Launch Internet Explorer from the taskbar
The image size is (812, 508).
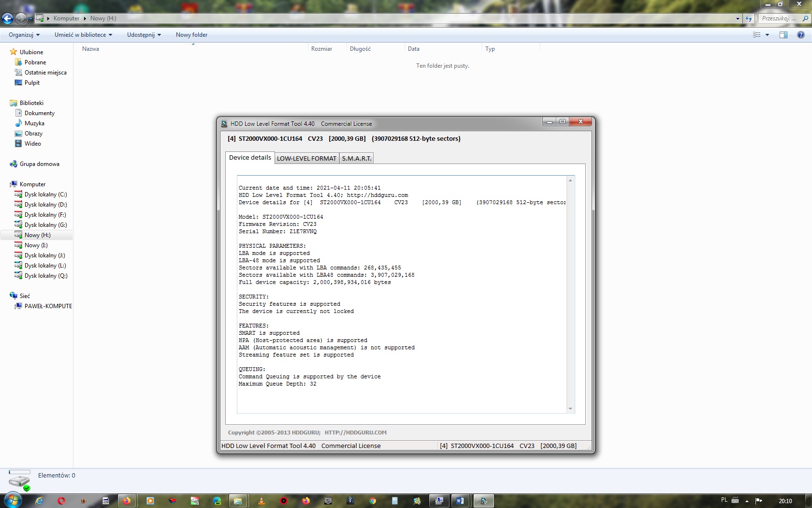pyautogui.click(x=39, y=501)
